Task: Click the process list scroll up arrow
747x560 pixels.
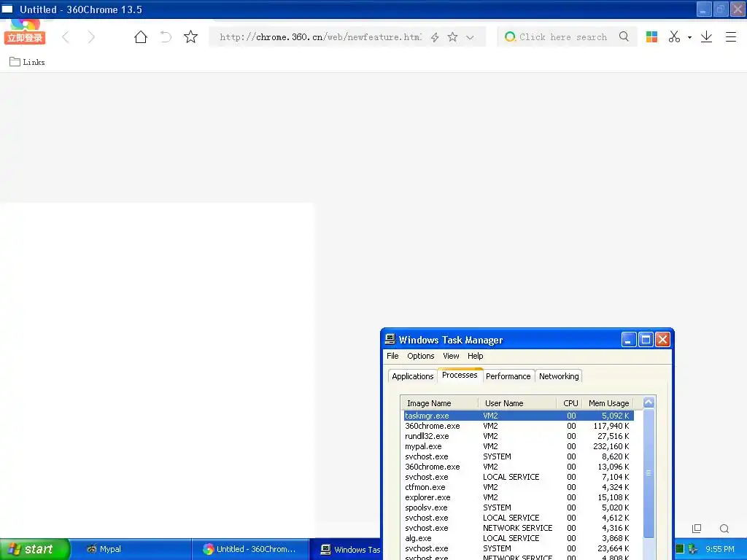Action: pyautogui.click(x=649, y=402)
